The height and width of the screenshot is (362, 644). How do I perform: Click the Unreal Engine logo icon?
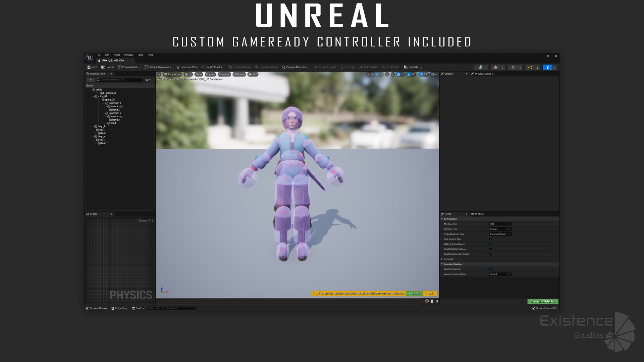89,58
